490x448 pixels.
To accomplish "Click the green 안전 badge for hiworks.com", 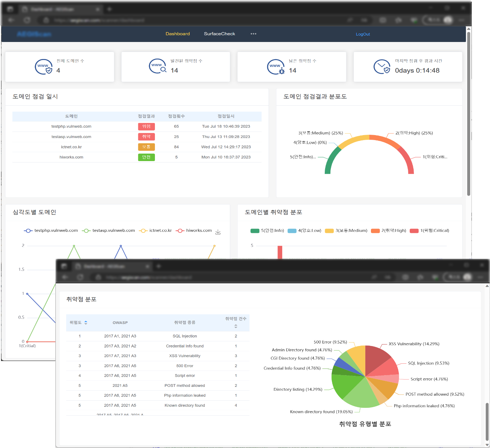I will click(146, 157).
